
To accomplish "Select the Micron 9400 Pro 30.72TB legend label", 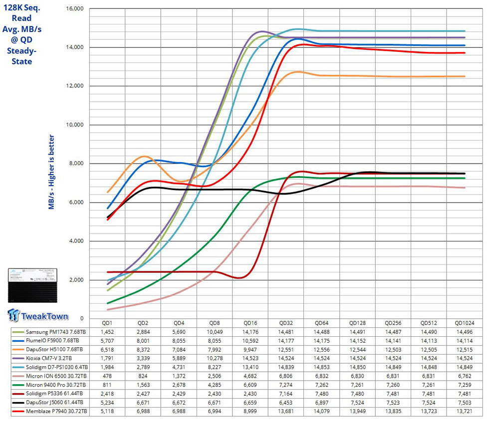I will click(x=56, y=385).
